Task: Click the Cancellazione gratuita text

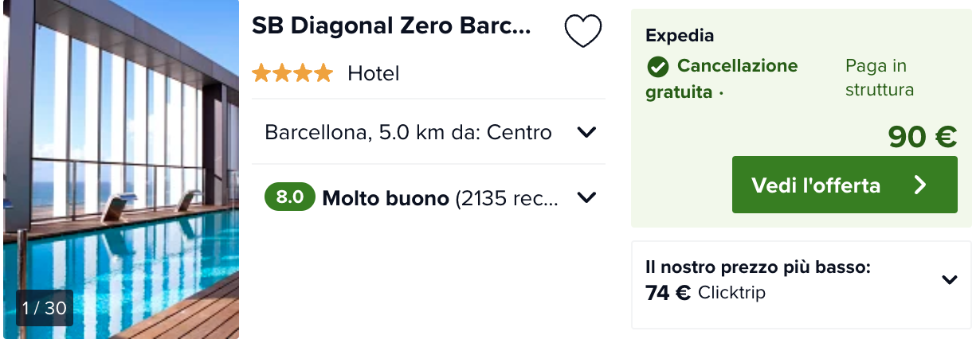Action: [722, 79]
